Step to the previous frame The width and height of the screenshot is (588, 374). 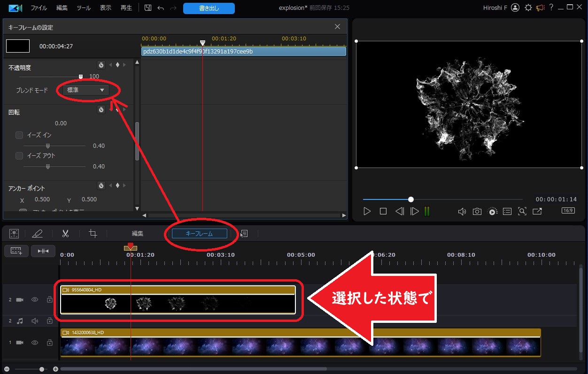399,212
